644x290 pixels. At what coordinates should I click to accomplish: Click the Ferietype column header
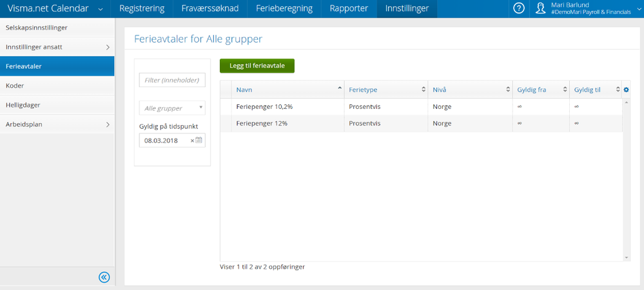pos(386,90)
